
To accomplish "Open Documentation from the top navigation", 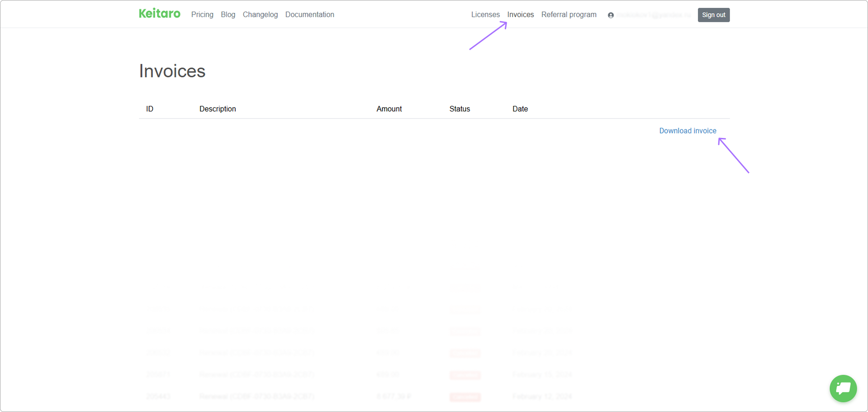I will [309, 14].
